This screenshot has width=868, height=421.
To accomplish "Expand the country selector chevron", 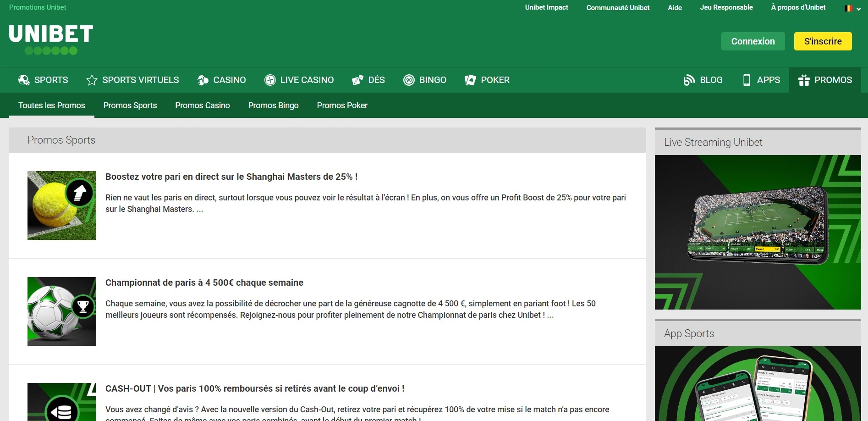I will (858, 9).
